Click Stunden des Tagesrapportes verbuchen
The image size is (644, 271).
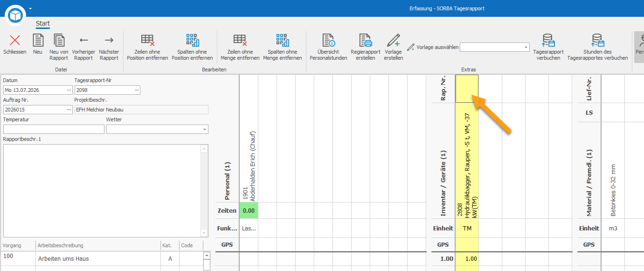[x=597, y=40]
